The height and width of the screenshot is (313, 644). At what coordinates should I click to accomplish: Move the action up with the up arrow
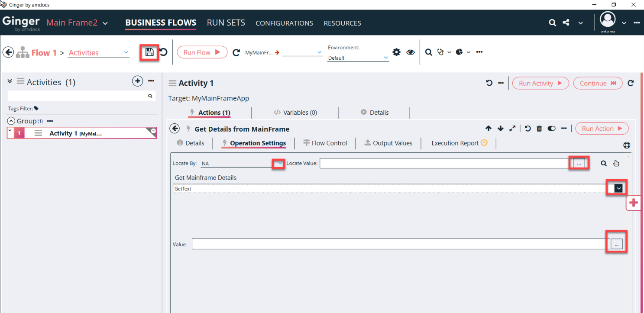click(489, 129)
